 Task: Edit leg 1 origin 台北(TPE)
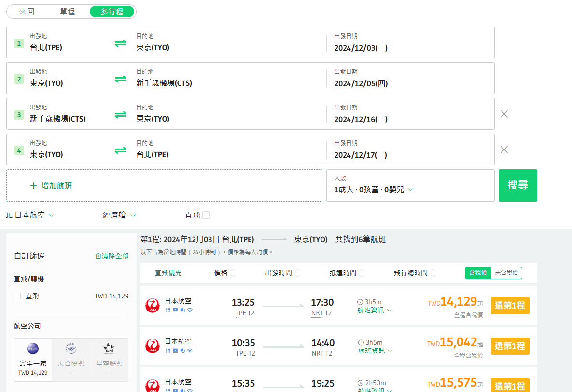[x=46, y=47]
